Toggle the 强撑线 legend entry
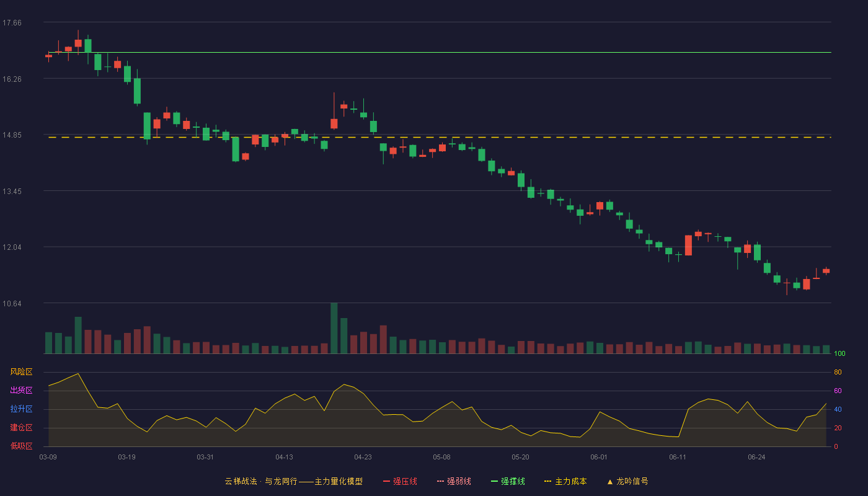The height and width of the screenshot is (496, 868). (x=508, y=481)
